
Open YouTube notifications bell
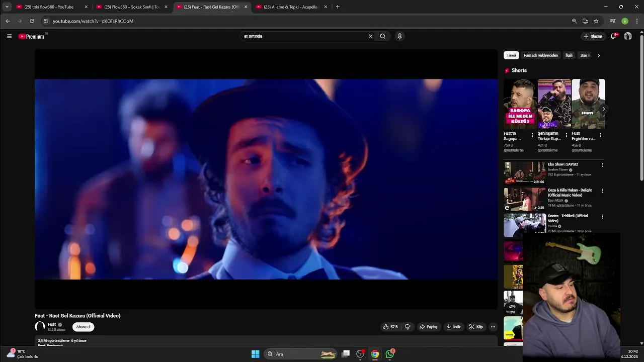[614, 36]
